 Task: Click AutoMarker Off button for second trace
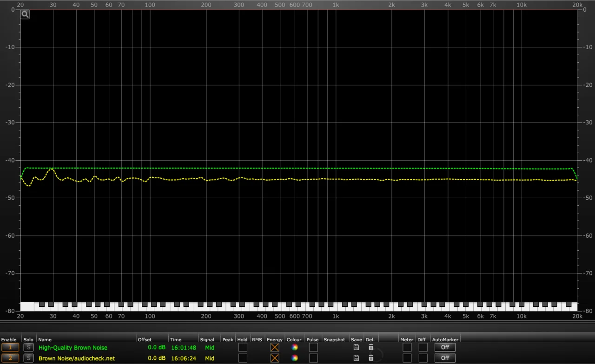445,358
